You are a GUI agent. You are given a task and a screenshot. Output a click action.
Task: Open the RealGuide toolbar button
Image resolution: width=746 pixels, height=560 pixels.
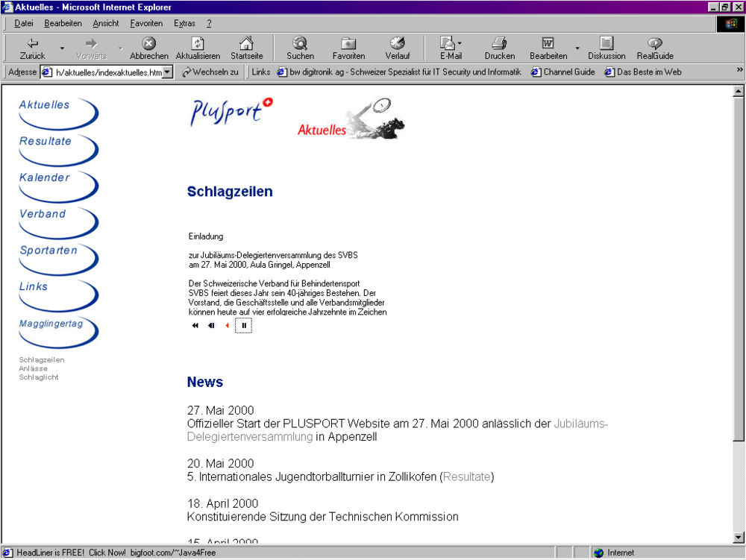[x=655, y=48]
